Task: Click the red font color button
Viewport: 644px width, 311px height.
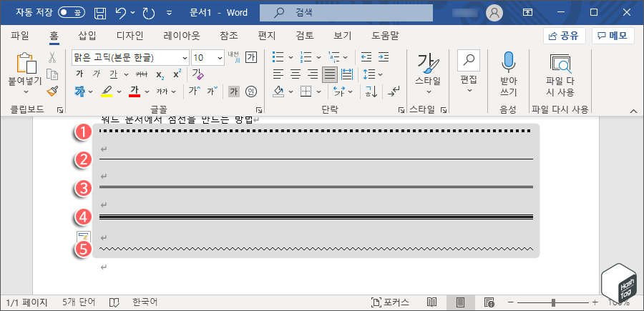Action: 135,92
